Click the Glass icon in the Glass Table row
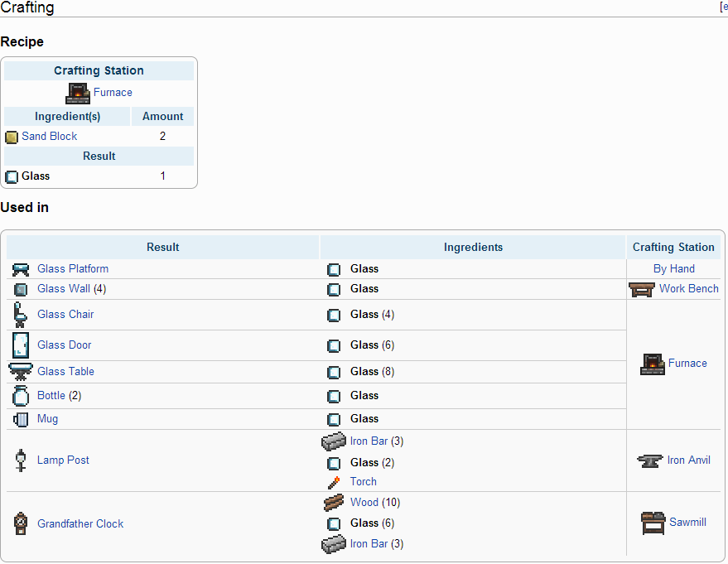 pyautogui.click(x=334, y=373)
